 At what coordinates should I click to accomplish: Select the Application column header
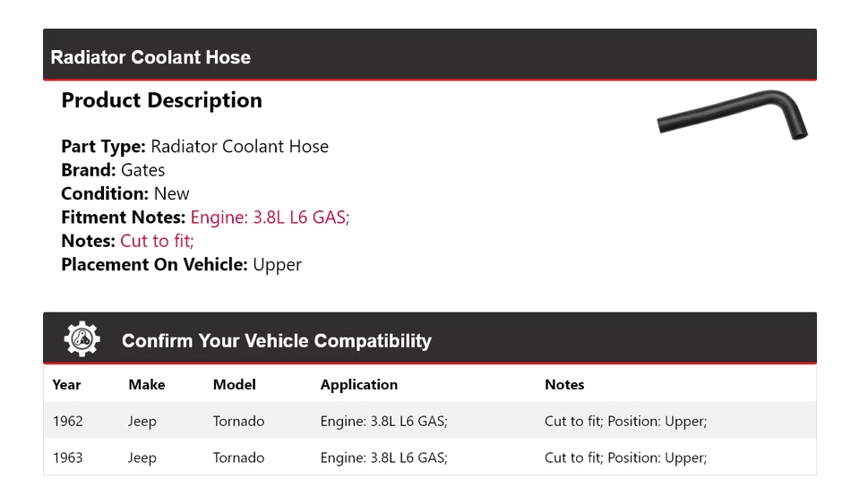tap(358, 385)
